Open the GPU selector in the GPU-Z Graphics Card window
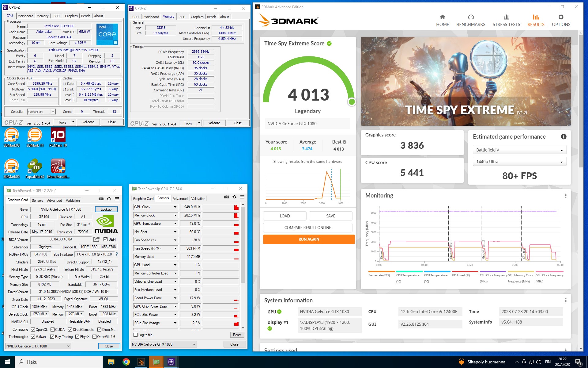 coord(38,346)
